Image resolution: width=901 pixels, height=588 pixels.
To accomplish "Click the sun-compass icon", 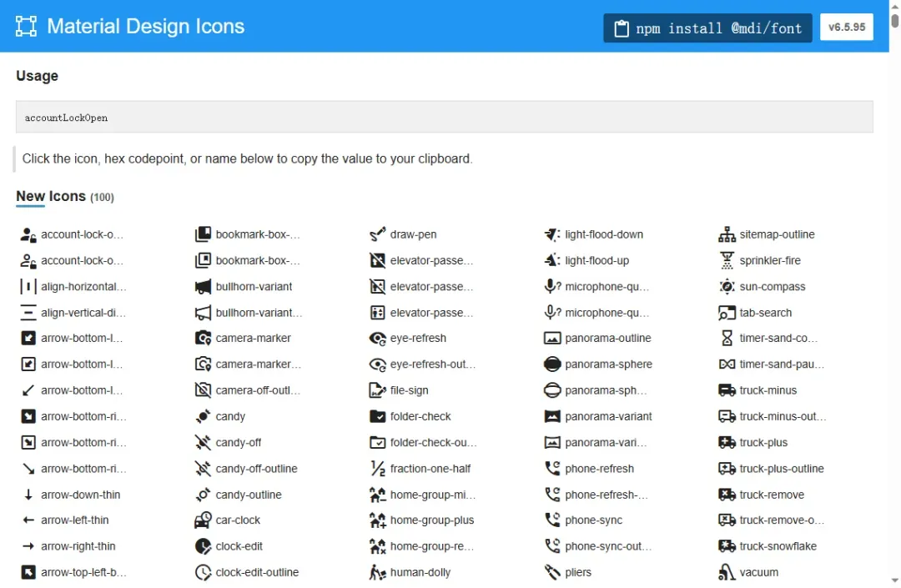I will (727, 287).
